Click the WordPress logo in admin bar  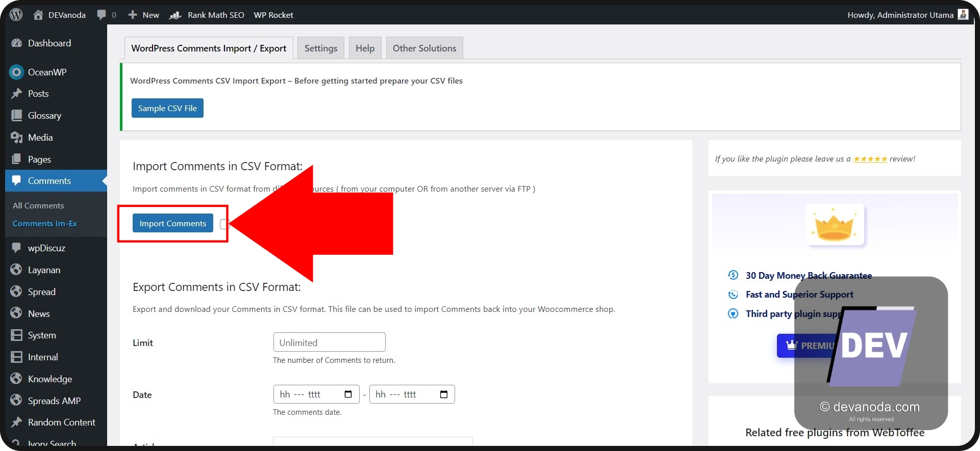(16, 15)
